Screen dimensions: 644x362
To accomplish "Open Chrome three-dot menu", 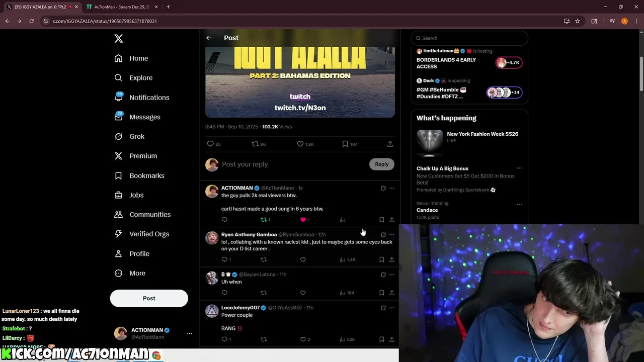I will point(635,21).
